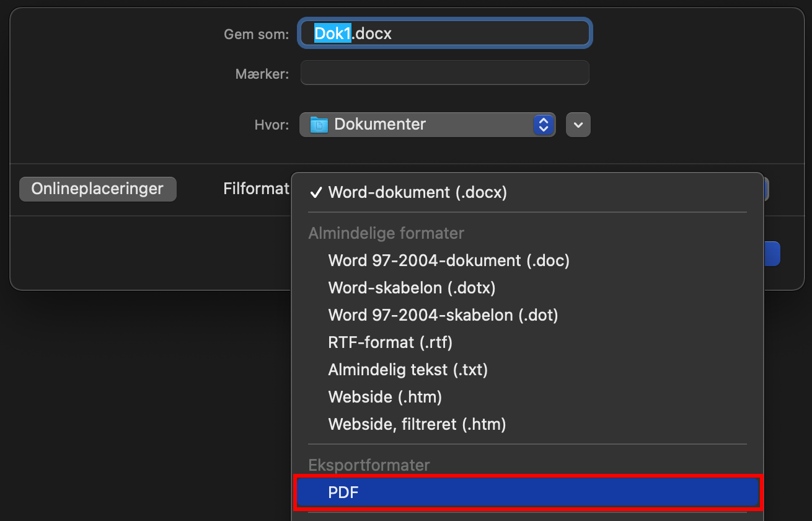The height and width of the screenshot is (521, 812).
Task: Expand the dialog with the chevron button
Action: [578, 125]
